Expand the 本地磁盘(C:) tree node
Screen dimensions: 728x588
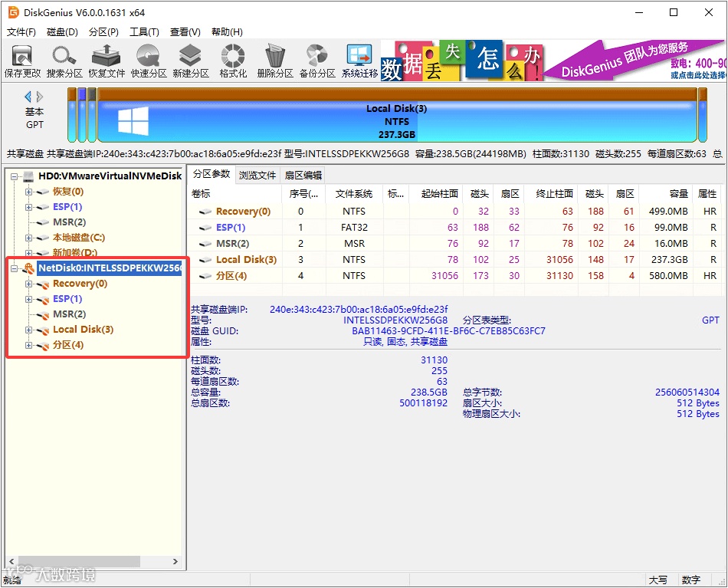(29, 238)
